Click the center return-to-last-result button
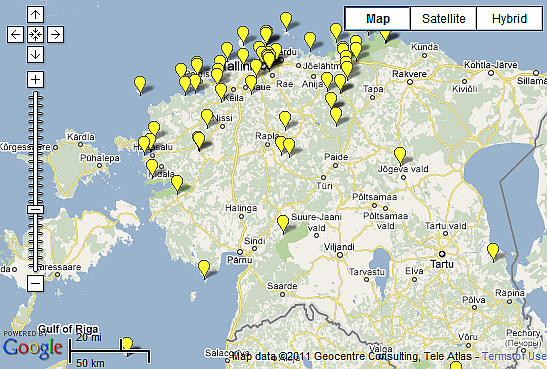 point(35,35)
